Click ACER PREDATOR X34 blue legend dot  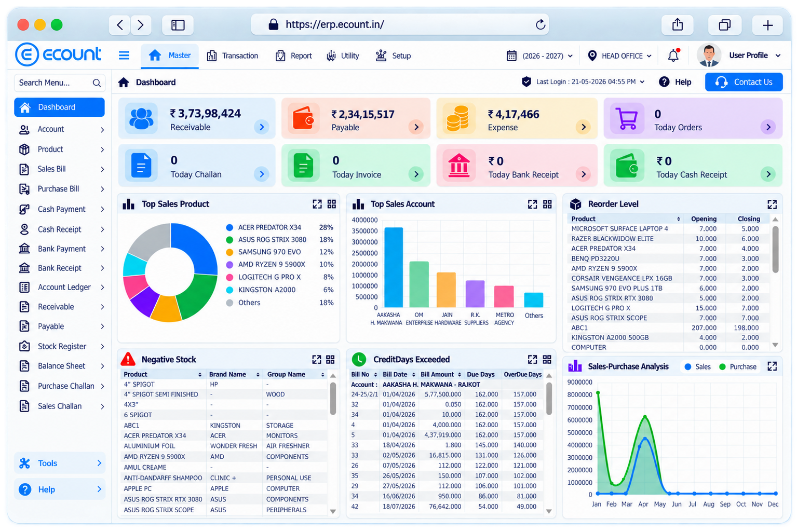coord(229,227)
